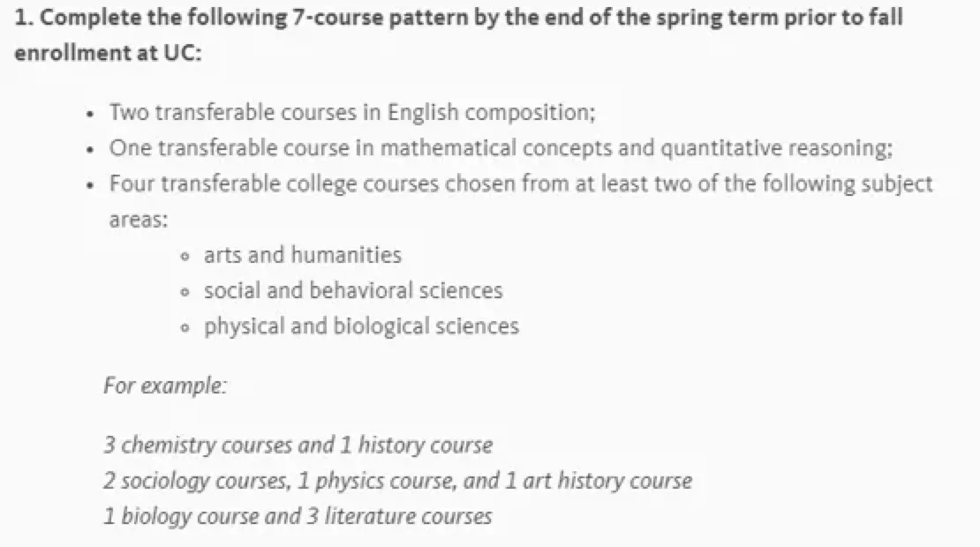The height and width of the screenshot is (547, 980).
Task: Select the "arts and humanities" list item
Action: click(303, 255)
